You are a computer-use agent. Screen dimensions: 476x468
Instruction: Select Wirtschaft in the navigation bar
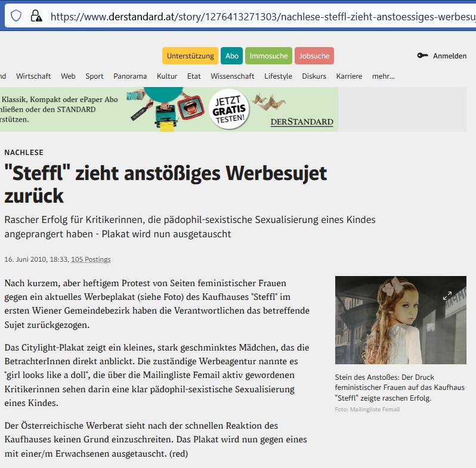(x=33, y=76)
